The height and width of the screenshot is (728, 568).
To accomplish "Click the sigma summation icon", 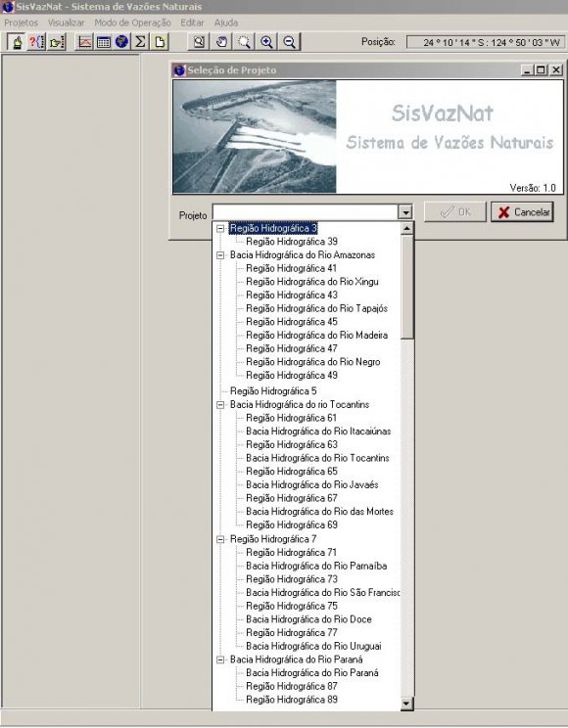I will (140, 42).
